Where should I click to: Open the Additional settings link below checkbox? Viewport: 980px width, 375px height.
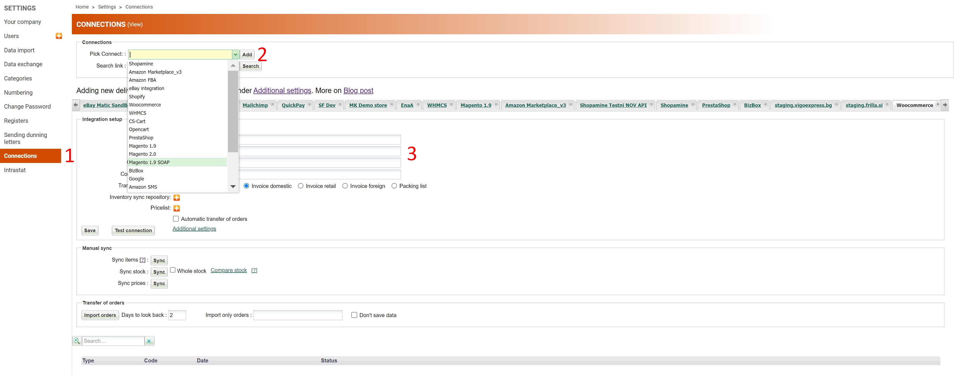194,229
